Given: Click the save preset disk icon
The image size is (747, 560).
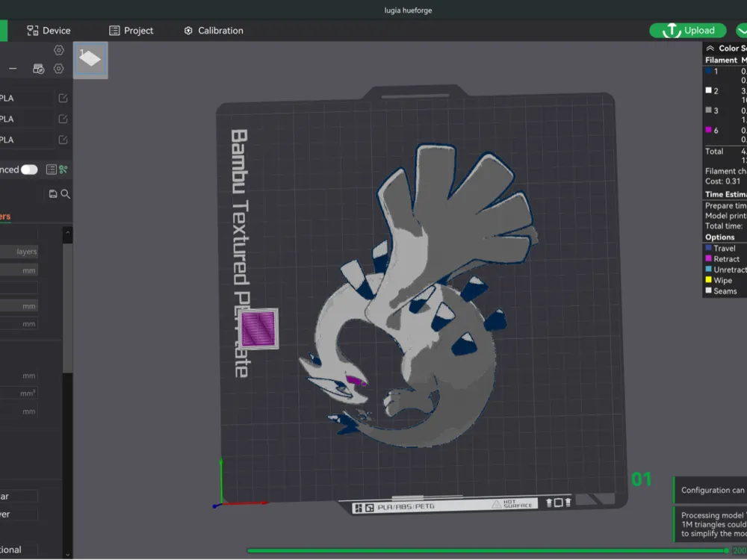Looking at the screenshot, I should coord(53,194).
